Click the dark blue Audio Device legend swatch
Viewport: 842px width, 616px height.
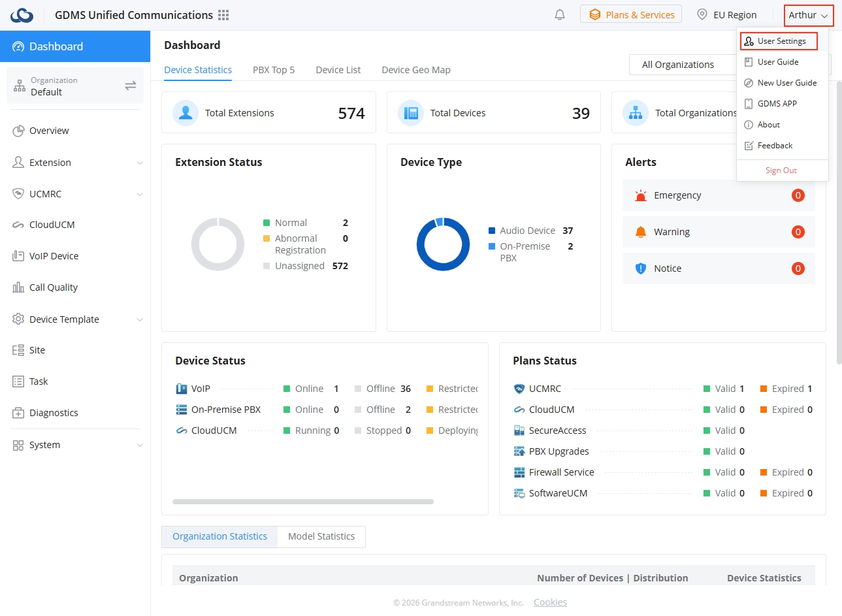coord(492,231)
